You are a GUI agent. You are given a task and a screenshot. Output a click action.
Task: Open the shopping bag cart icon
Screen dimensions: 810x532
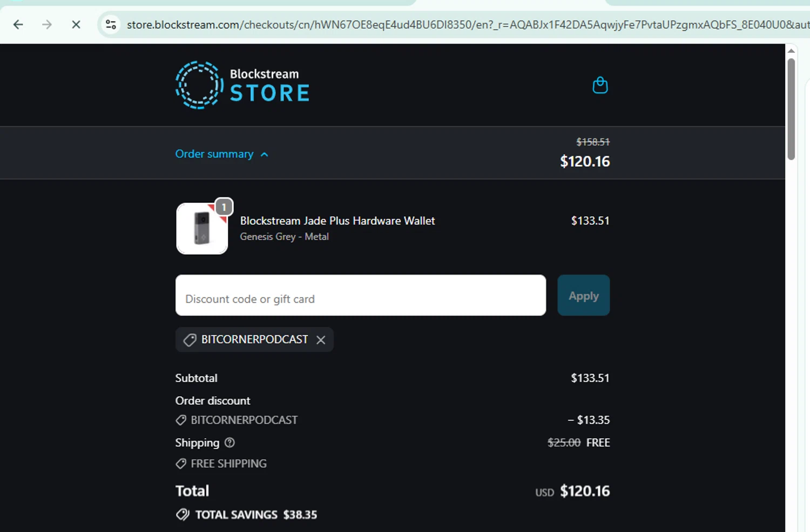[600, 85]
